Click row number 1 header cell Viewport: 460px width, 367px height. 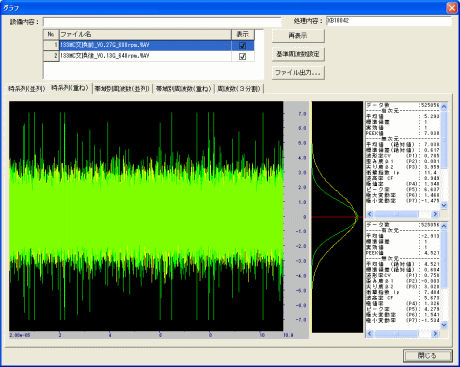point(51,45)
